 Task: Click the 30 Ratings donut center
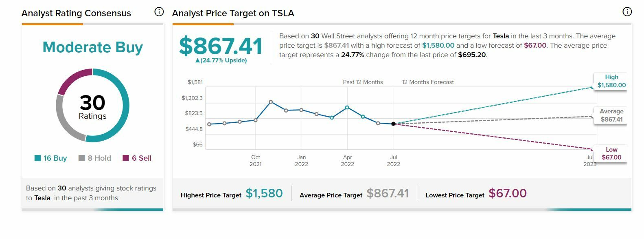(92, 106)
